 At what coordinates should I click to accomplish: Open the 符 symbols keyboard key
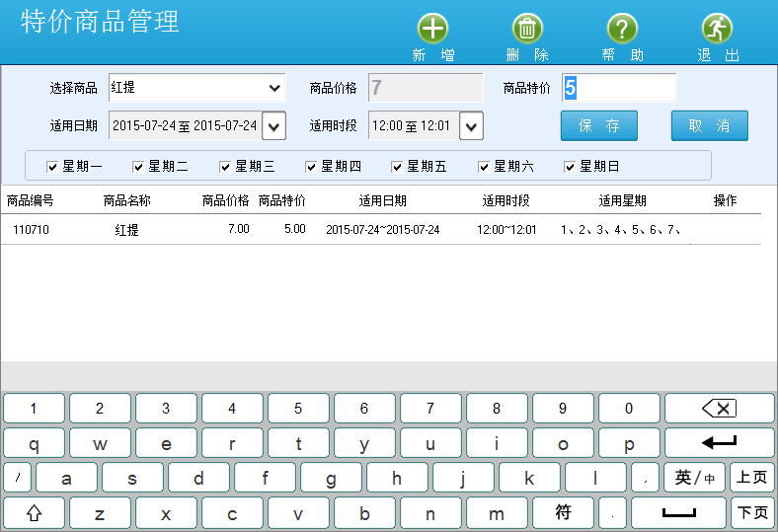[x=563, y=513]
